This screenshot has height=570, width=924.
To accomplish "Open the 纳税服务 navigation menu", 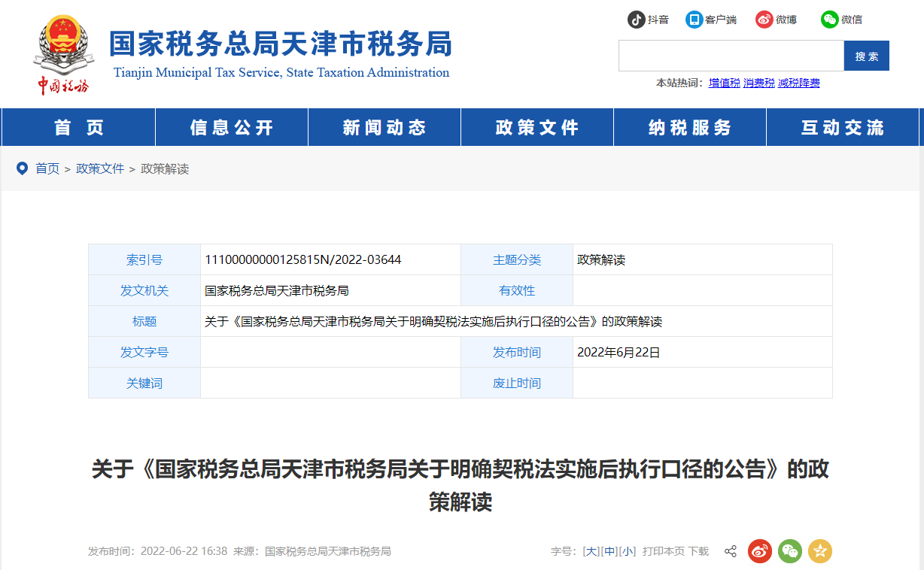I will click(x=689, y=127).
